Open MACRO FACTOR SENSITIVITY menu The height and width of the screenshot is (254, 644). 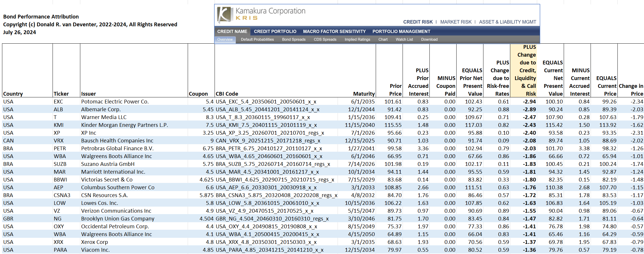334,31
